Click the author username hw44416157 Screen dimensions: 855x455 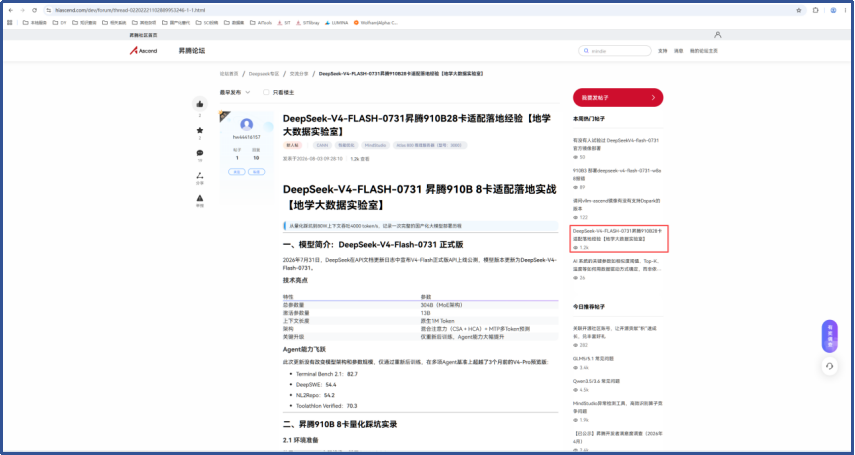(246, 137)
